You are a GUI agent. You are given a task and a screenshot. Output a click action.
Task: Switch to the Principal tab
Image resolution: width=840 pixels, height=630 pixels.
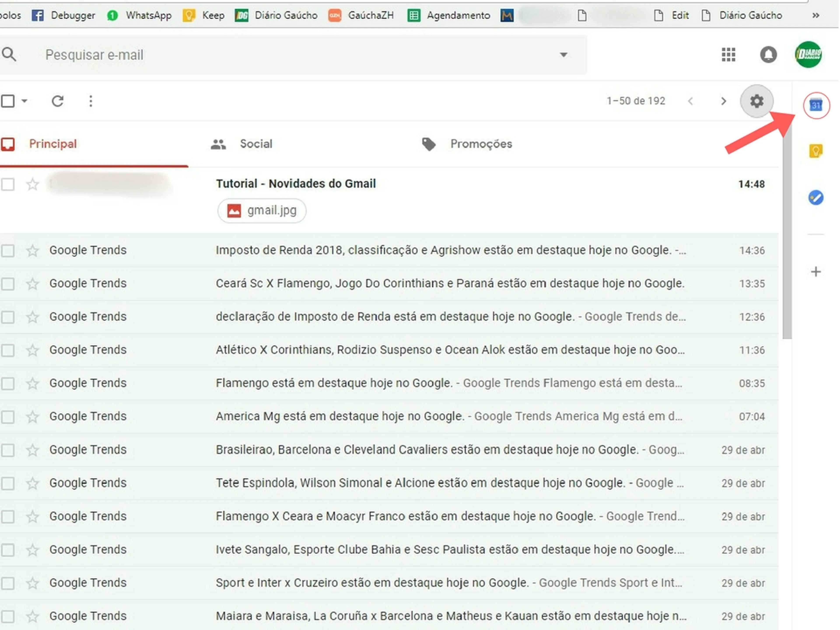(94, 144)
